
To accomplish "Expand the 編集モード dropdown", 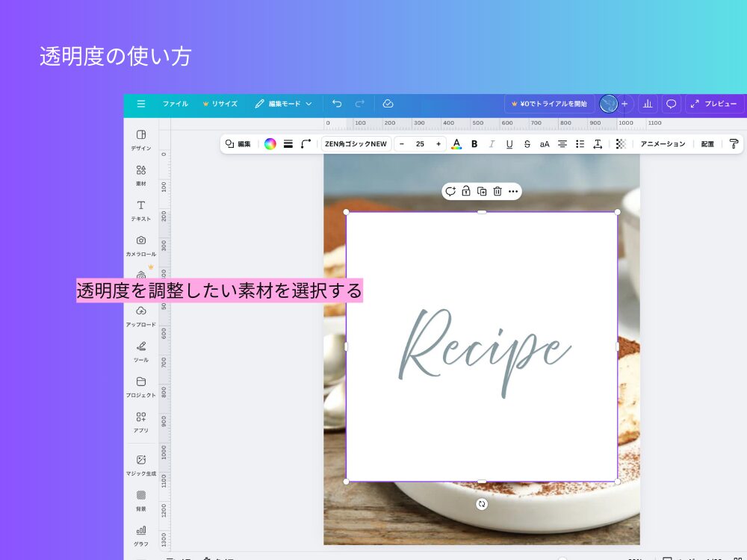I will [285, 104].
